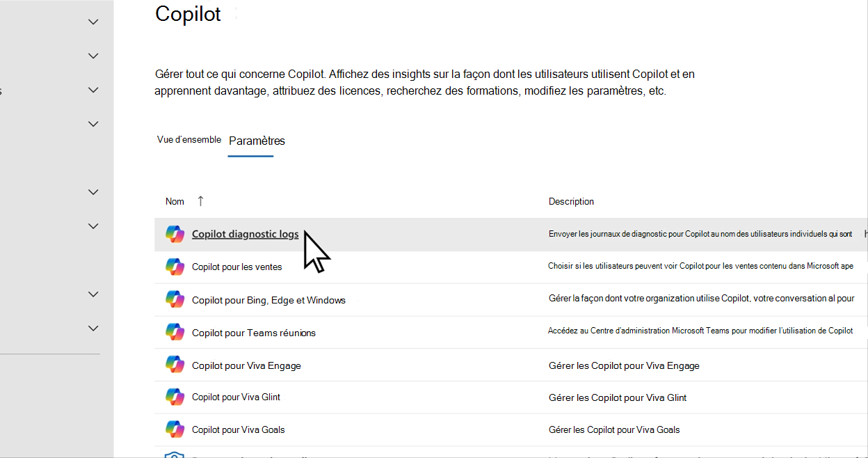Viewport: 868px width, 458px height.
Task: Click the Copilot page title
Action: click(188, 14)
